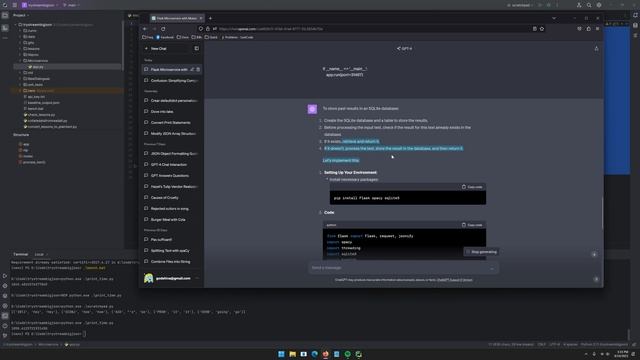
Task: Open the 'Burger Meal with Coke' chat
Action: click(171, 220)
